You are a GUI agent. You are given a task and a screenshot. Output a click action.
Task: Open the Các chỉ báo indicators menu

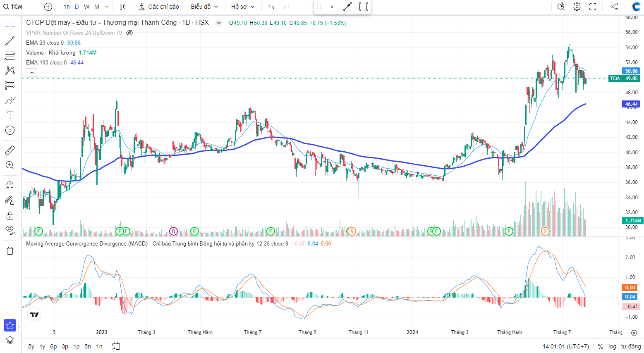(159, 7)
